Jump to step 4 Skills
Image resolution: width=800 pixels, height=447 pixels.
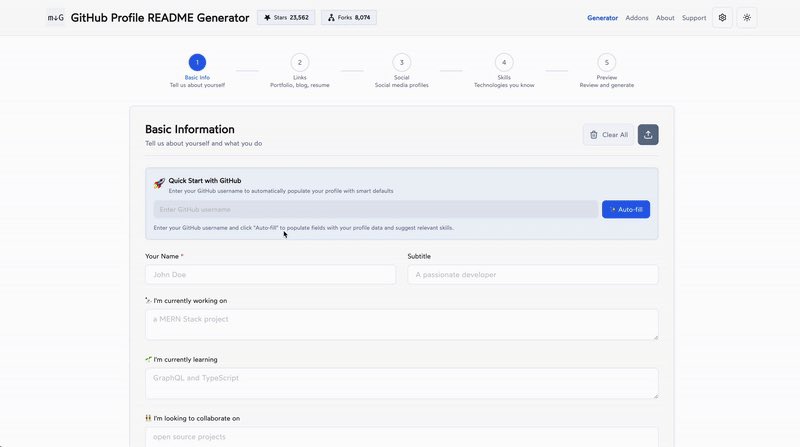click(x=504, y=62)
